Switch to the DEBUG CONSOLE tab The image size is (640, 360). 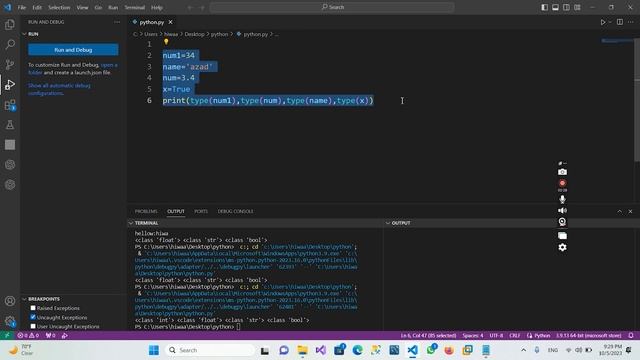point(236,211)
